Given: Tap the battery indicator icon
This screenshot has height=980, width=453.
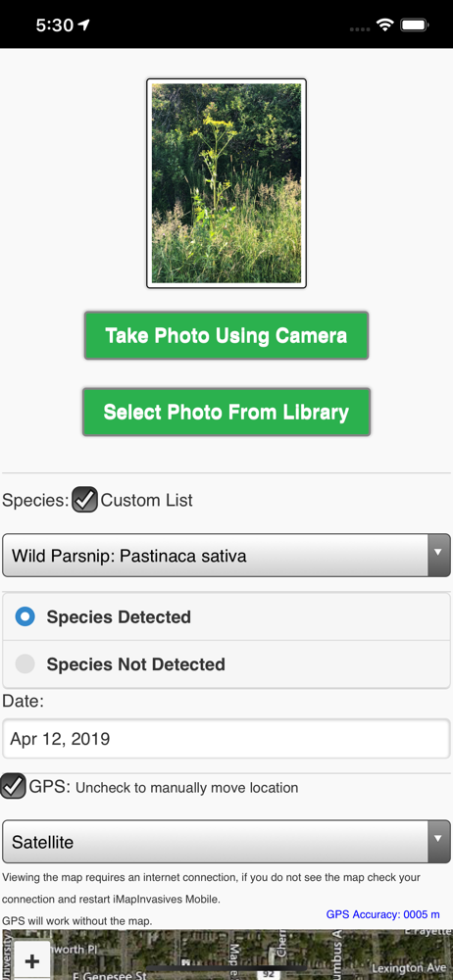Looking at the screenshot, I should click(x=414, y=25).
